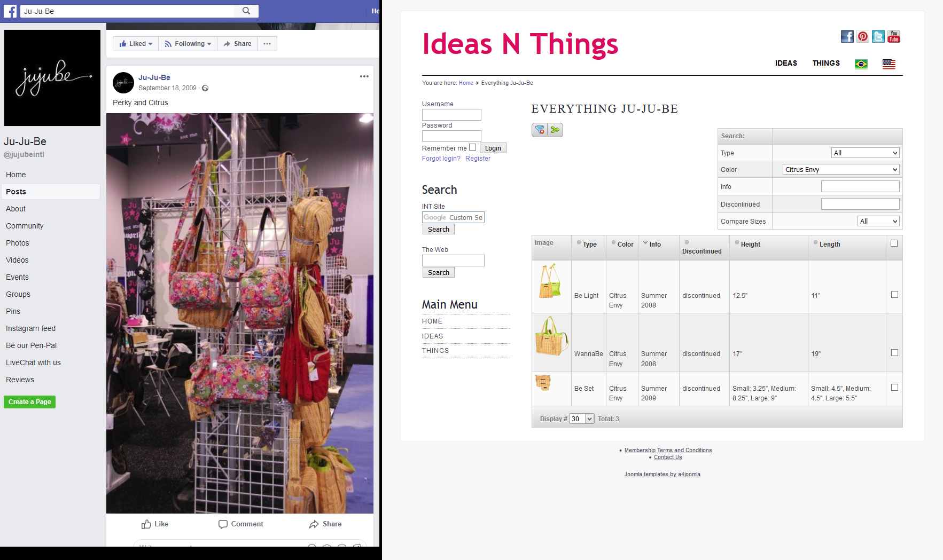Expand the Following dropdown on the Facebook page
The image size is (943, 560).
(188, 44)
